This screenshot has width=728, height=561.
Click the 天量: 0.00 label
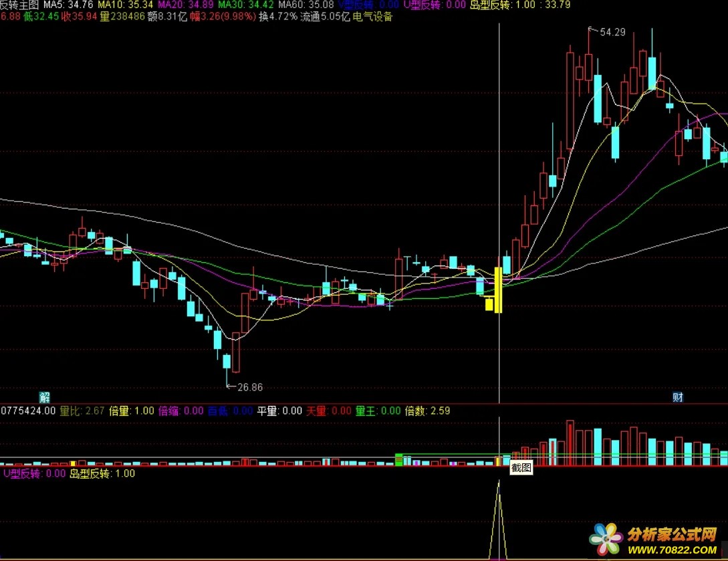(329, 411)
